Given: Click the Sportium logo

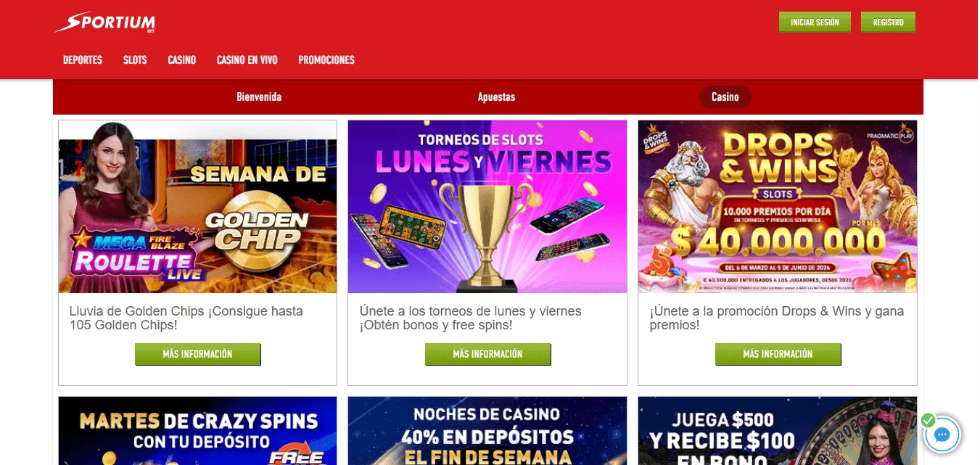Looking at the screenshot, I should point(104,22).
